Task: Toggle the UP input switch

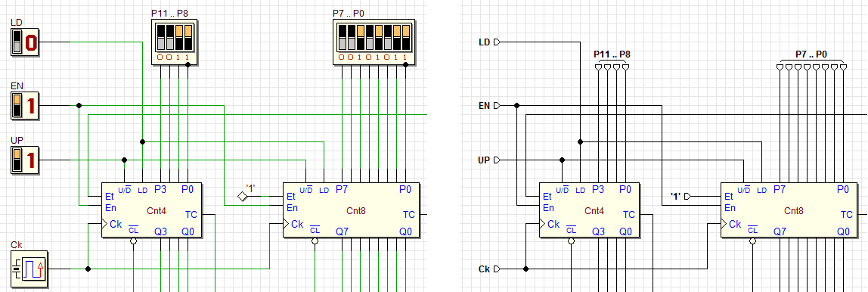Action: (x=17, y=160)
